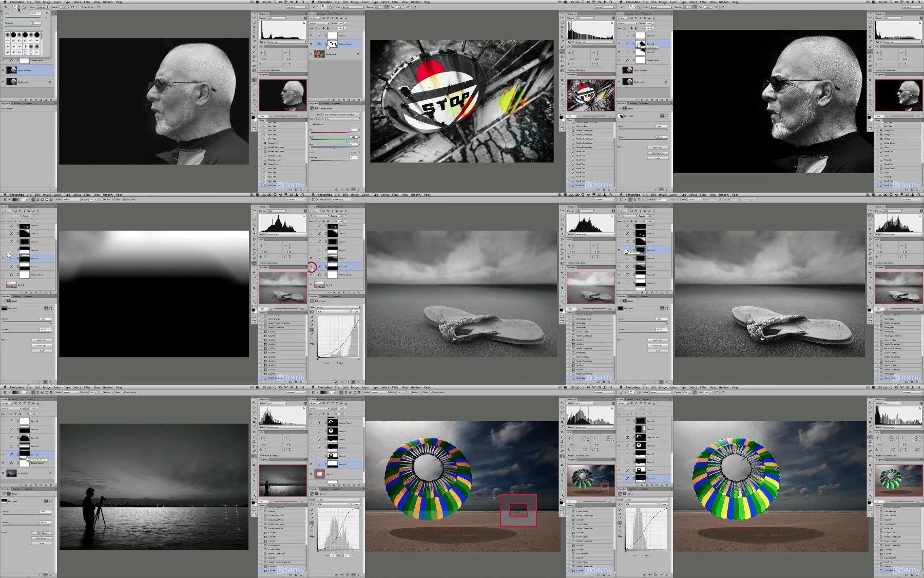Select Gradient tool in balloon red-square window
Image resolution: width=924 pixels, height=578 pixels.
point(562,456)
